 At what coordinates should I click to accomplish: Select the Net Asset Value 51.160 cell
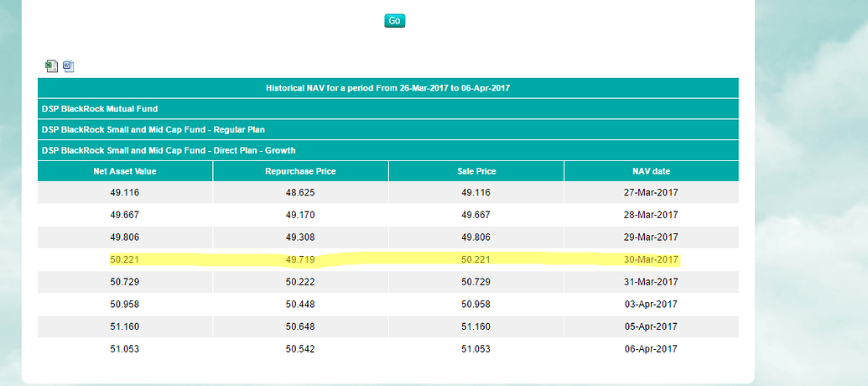(125, 326)
